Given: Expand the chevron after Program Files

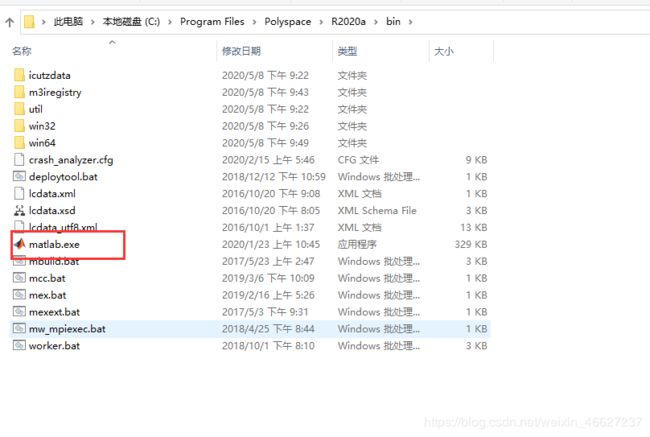Looking at the screenshot, I should [x=254, y=22].
